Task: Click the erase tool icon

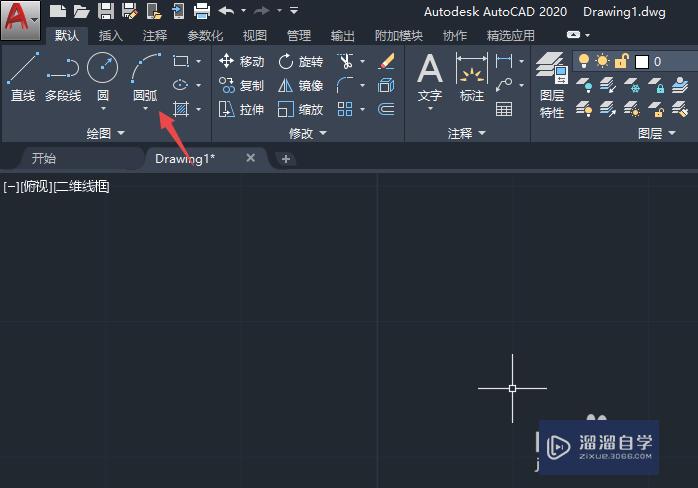Action: pyautogui.click(x=386, y=61)
